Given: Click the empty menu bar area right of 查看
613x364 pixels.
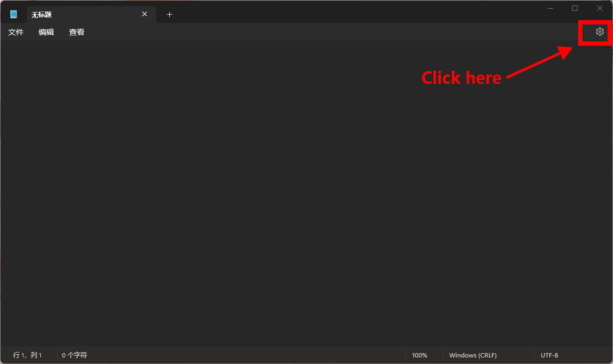Looking at the screenshot, I should tap(327, 32).
